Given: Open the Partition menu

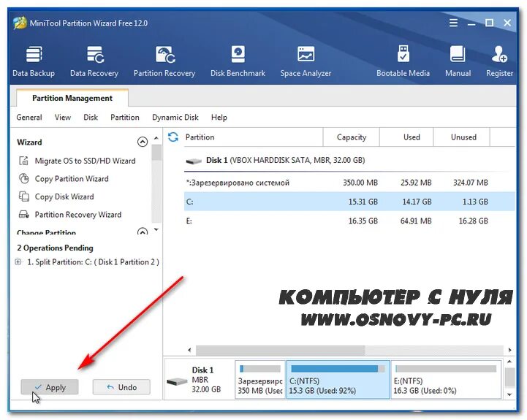Looking at the screenshot, I should (125, 118).
